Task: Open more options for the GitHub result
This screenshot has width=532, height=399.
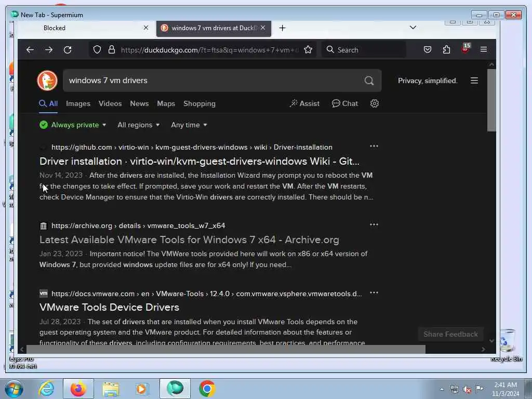Action: click(x=374, y=146)
